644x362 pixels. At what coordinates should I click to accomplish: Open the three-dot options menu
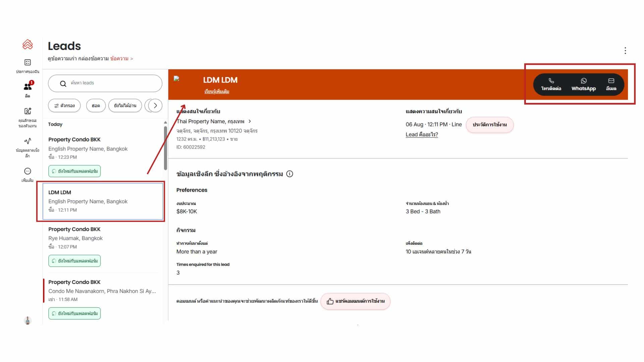(x=625, y=51)
